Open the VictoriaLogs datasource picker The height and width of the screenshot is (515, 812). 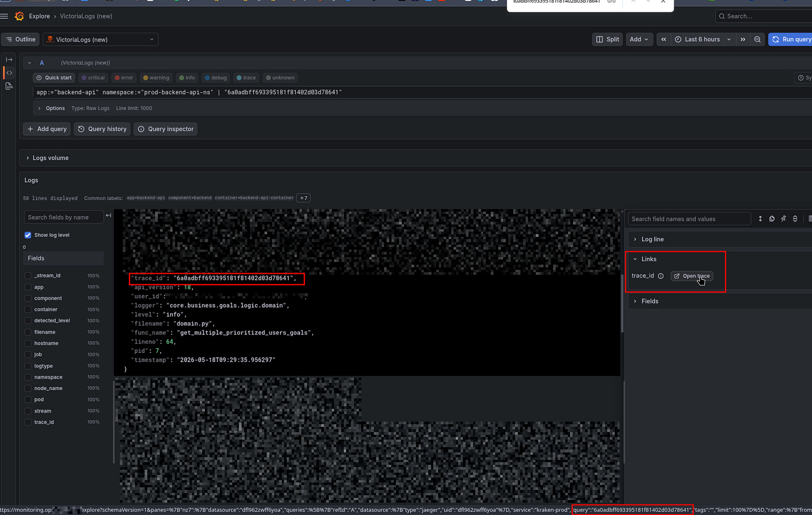click(x=100, y=40)
